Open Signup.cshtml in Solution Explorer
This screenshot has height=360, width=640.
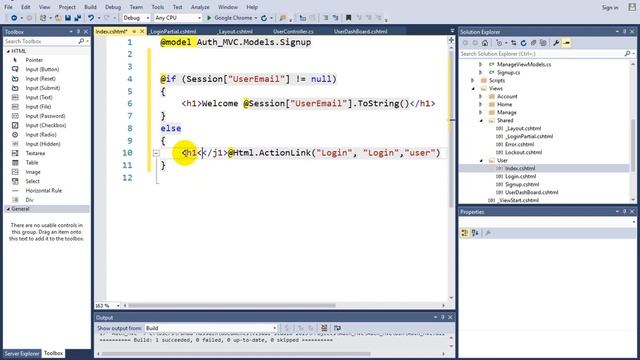(522, 184)
